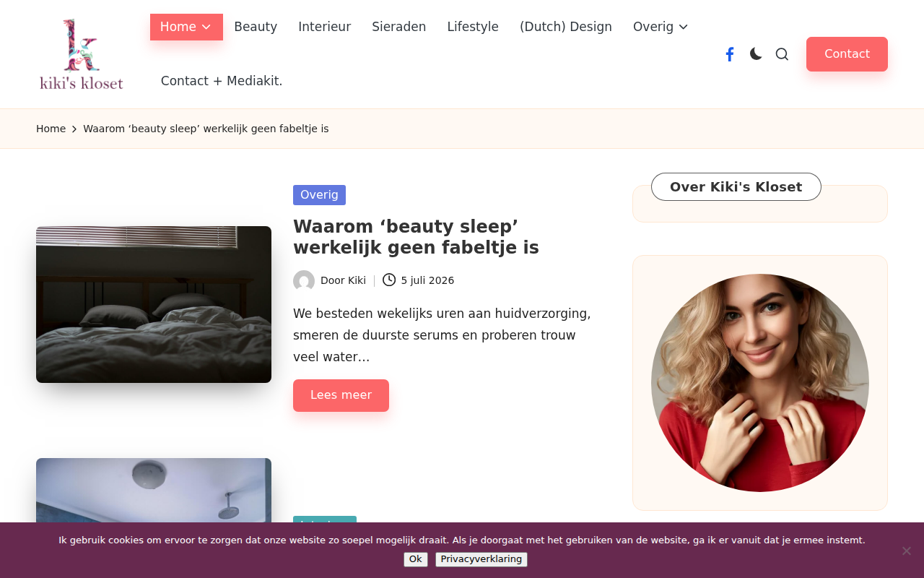Open the Beauty menu item
Screen dimensions: 924x578
click(256, 27)
